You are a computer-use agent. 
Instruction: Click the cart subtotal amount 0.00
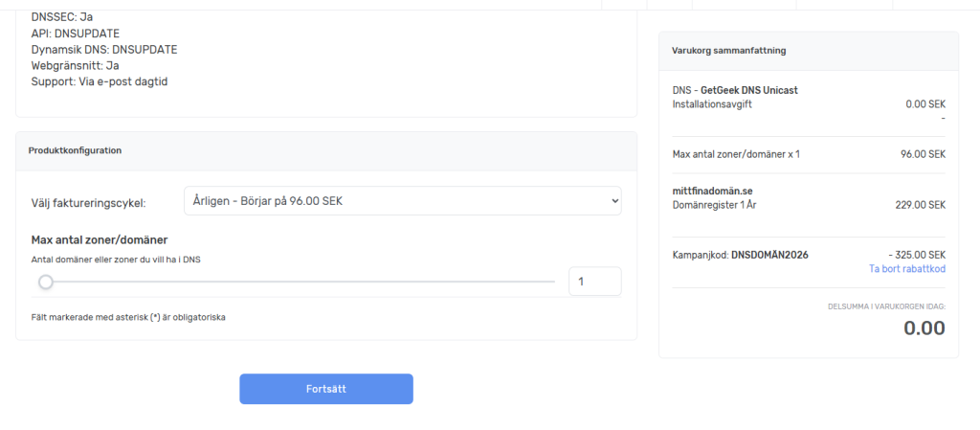pyautogui.click(x=924, y=328)
